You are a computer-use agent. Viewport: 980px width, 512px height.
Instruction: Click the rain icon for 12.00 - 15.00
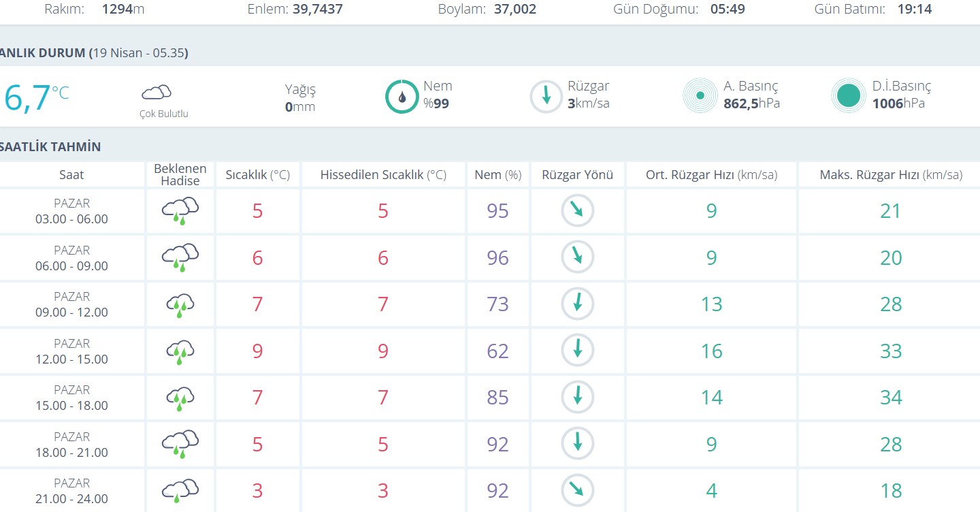[x=180, y=351]
